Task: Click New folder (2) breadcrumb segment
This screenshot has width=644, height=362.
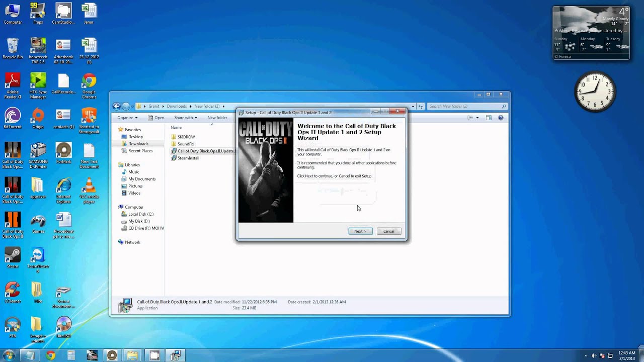Action: coord(207,106)
